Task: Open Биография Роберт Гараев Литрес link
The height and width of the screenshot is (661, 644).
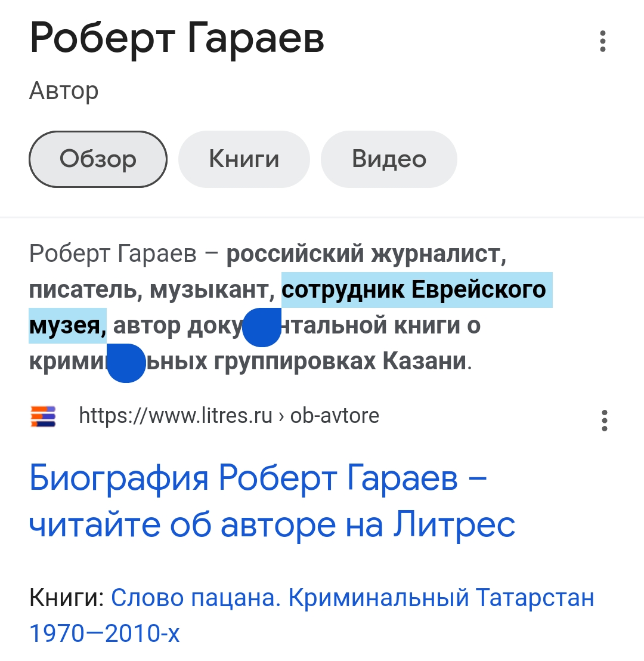Action: 273,502
